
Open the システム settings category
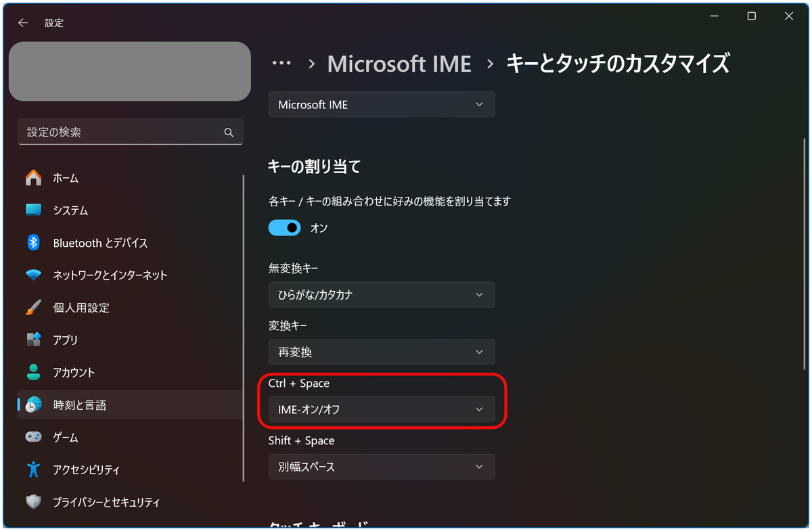pyautogui.click(x=130, y=210)
